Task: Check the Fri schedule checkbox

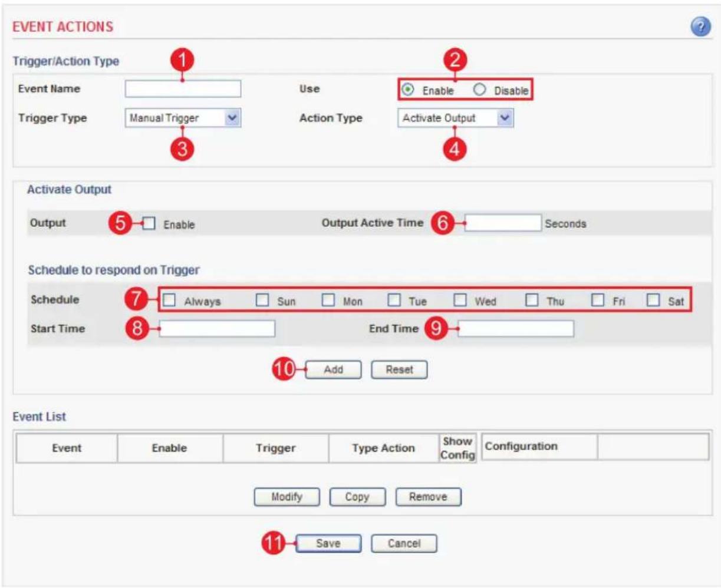Action: [x=598, y=300]
